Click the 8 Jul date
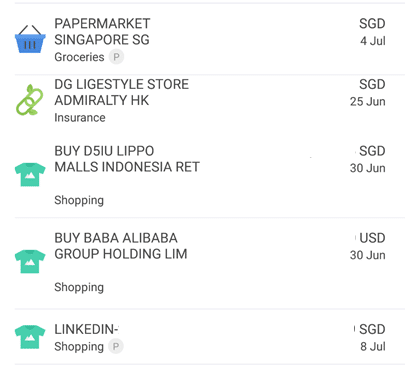 coord(373,347)
